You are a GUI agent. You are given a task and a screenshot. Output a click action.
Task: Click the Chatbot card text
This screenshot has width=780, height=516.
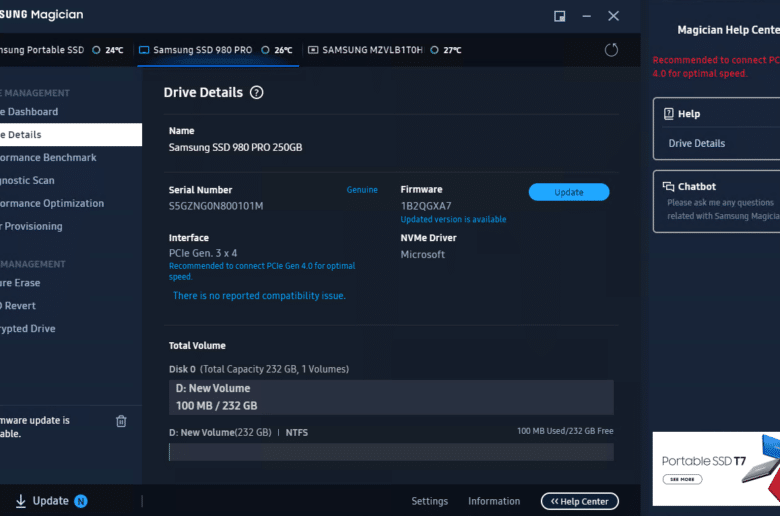[x=722, y=209]
